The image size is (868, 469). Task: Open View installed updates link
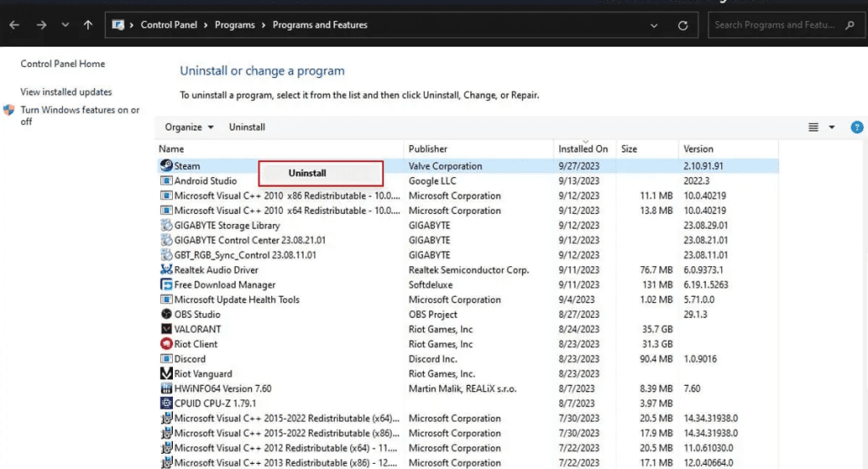[x=66, y=92]
